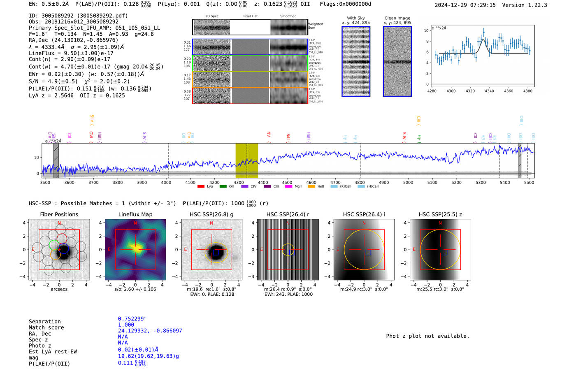Click the Cont(n) = 2.90(±0.09)e-17 text
The image size is (576, 392).
[x=70, y=59]
